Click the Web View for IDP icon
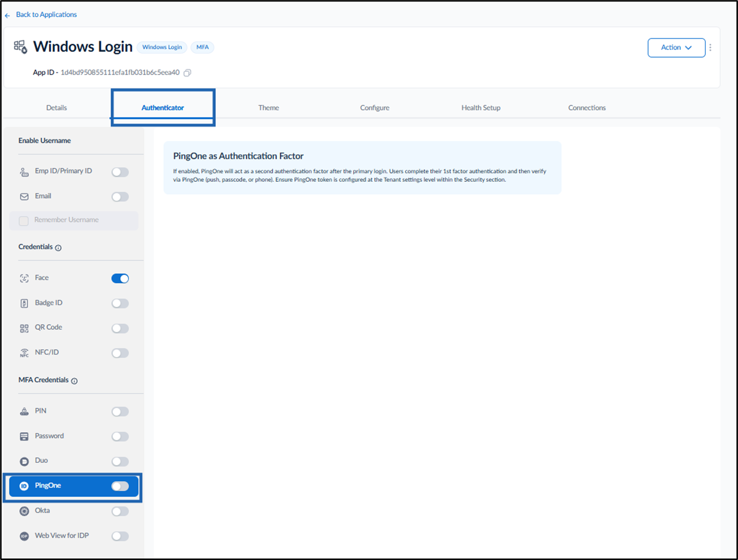Image resolution: width=738 pixels, height=560 pixels. click(24, 536)
